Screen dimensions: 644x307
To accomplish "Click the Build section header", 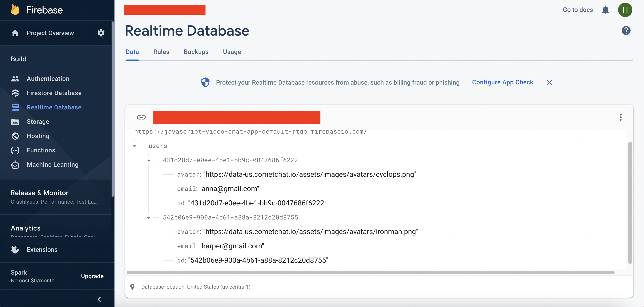I will click(19, 59).
